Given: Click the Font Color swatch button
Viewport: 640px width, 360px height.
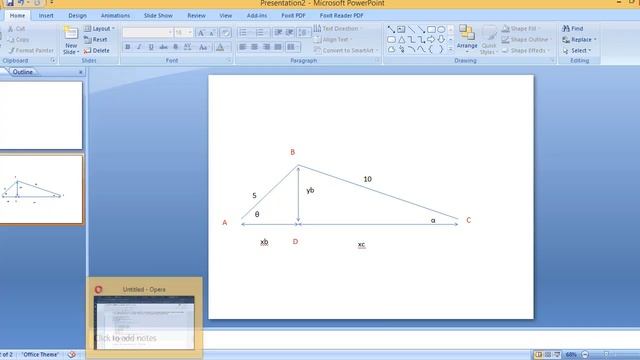Looking at the screenshot, I should [x=220, y=47].
